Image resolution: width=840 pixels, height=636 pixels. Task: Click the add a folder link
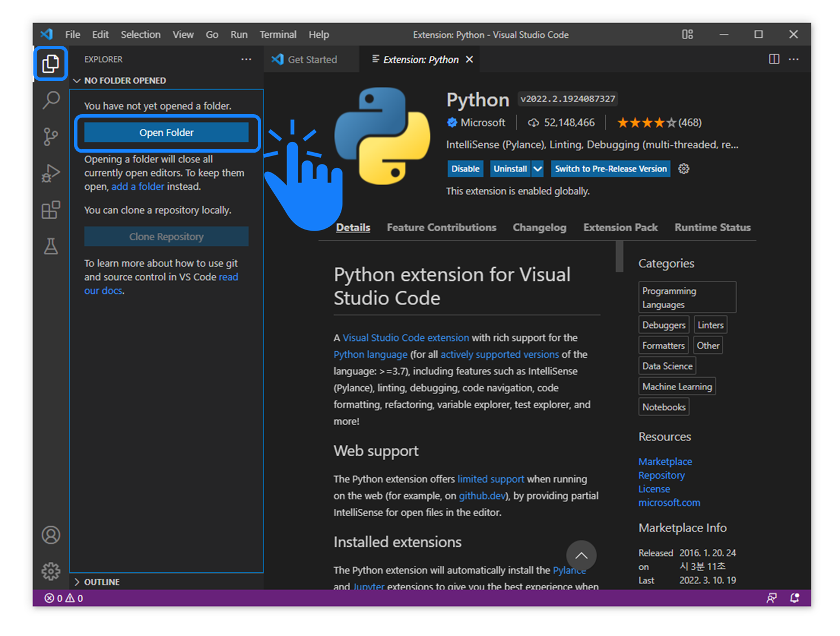point(138,187)
